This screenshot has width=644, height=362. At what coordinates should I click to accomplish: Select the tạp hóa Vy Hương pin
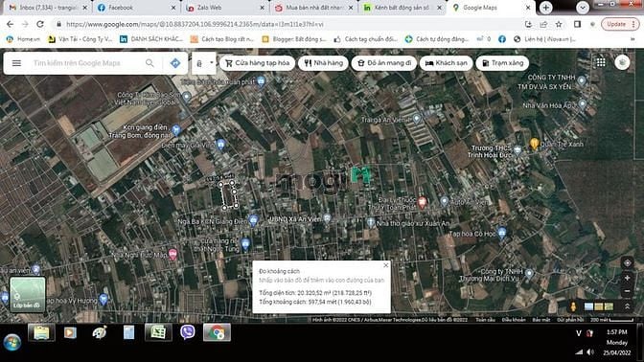tap(103, 299)
